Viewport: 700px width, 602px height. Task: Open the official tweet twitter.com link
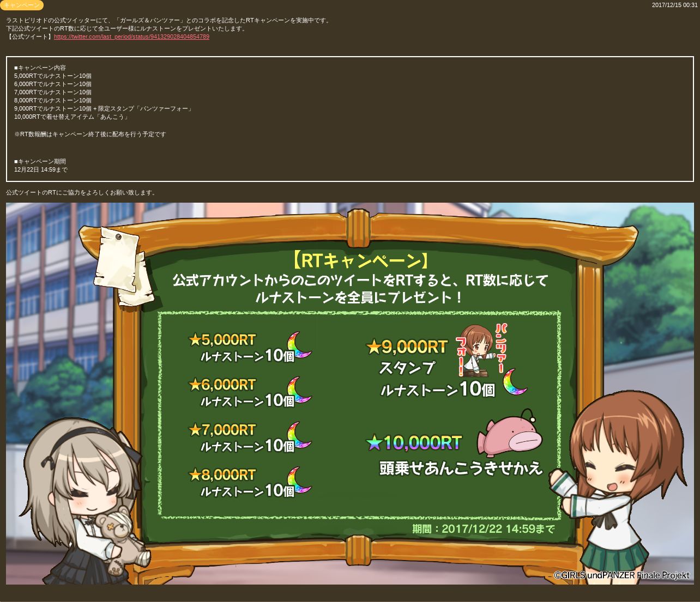pos(131,37)
